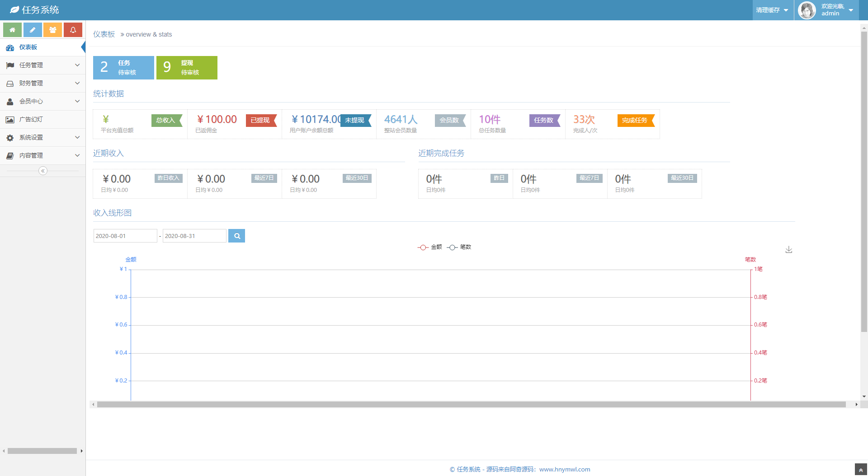This screenshot has width=868, height=476.
Task: Click the magnifier search button beside dates
Action: [236, 236]
